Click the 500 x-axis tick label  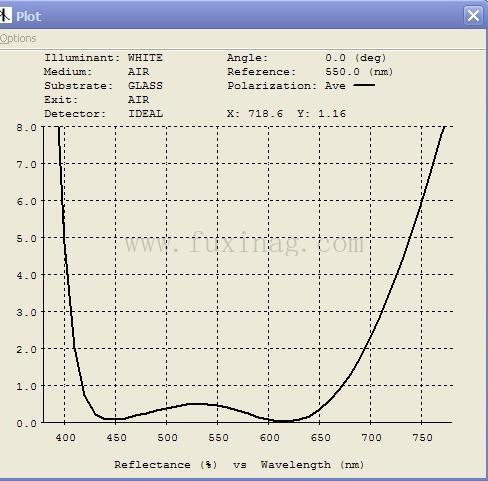pos(167,437)
